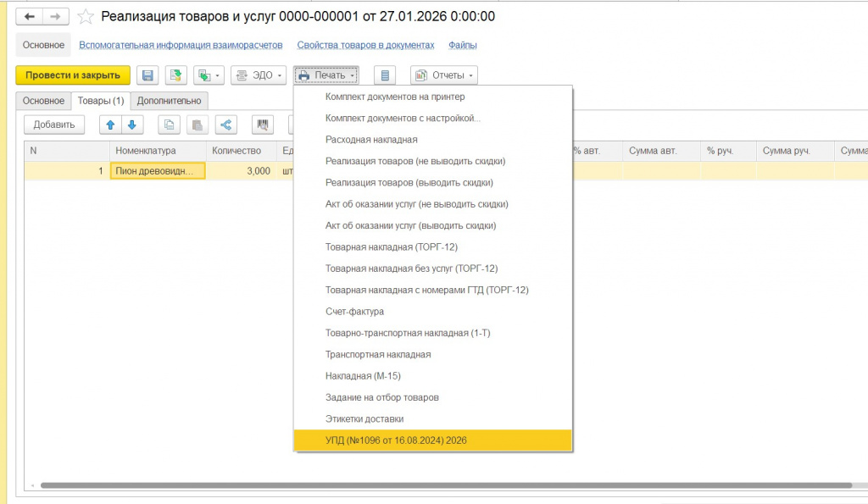Viewport: 868px width, 504px height.
Task: Select the Пион древовидн... nomenclature cell
Action: click(x=158, y=171)
